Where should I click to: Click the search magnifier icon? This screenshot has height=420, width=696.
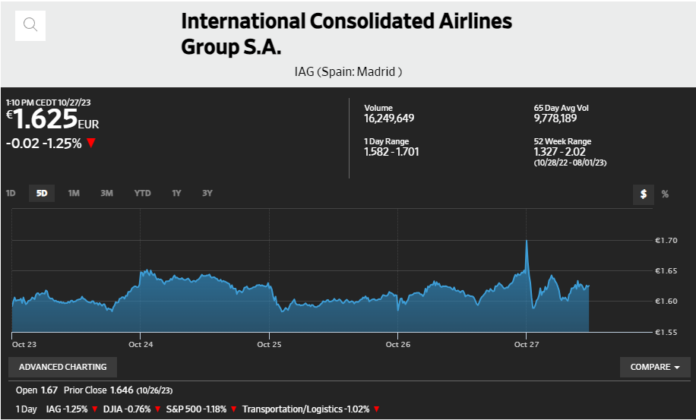click(x=31, y=25)
